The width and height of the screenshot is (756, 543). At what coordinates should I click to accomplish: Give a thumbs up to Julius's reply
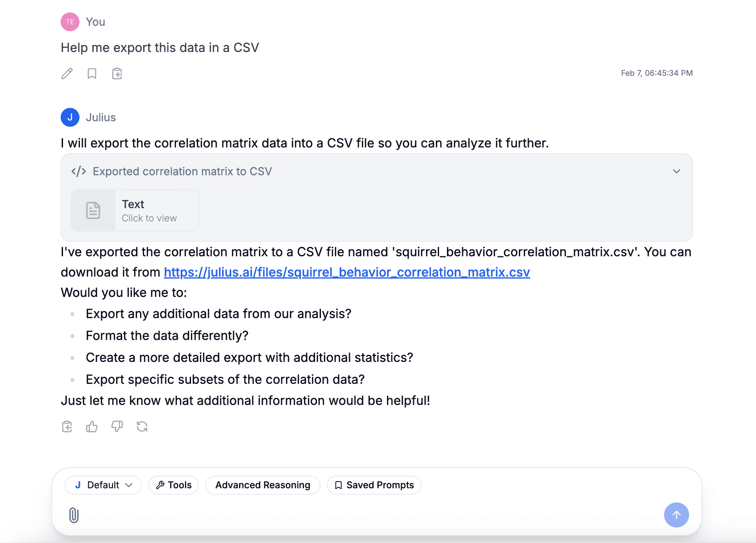click(x=92, y=426)
